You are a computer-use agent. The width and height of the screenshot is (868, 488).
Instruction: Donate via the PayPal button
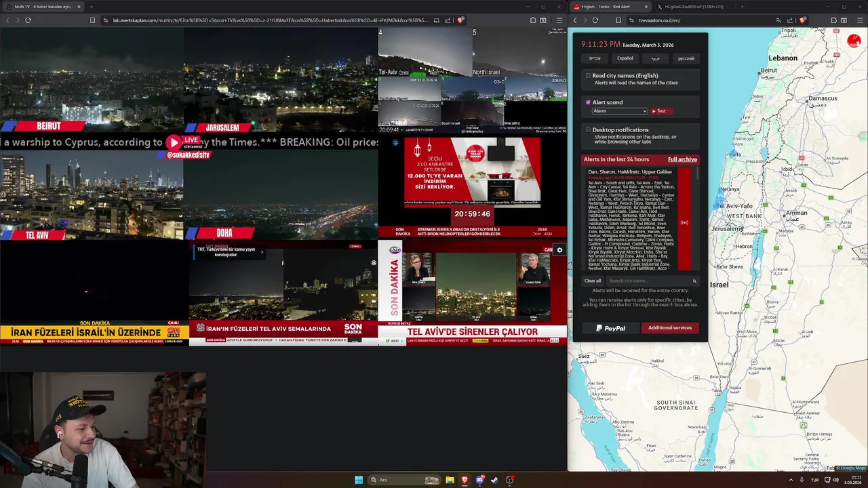610,328
